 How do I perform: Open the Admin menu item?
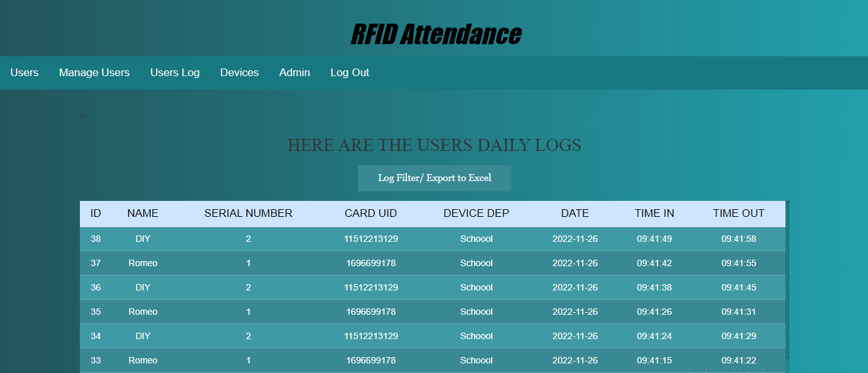[294, 73]
